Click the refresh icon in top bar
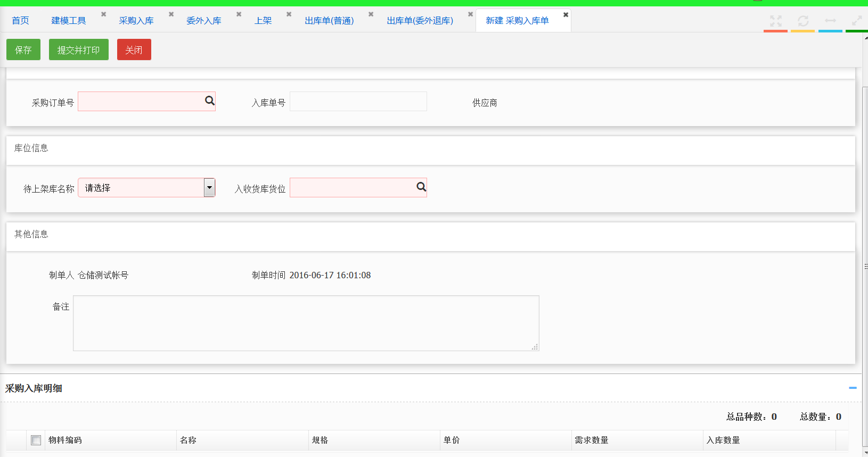The width and height of the screenshot is (868, 457). pos(803,21)
